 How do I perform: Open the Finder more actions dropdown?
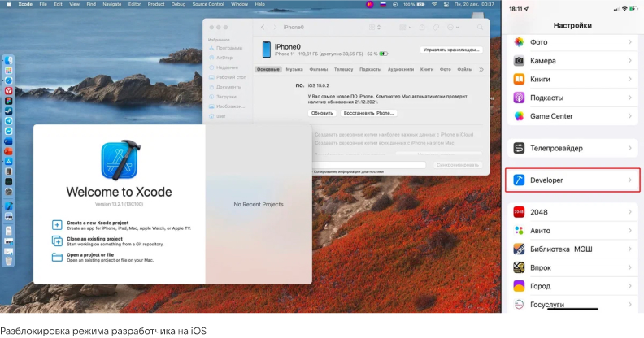453,27
